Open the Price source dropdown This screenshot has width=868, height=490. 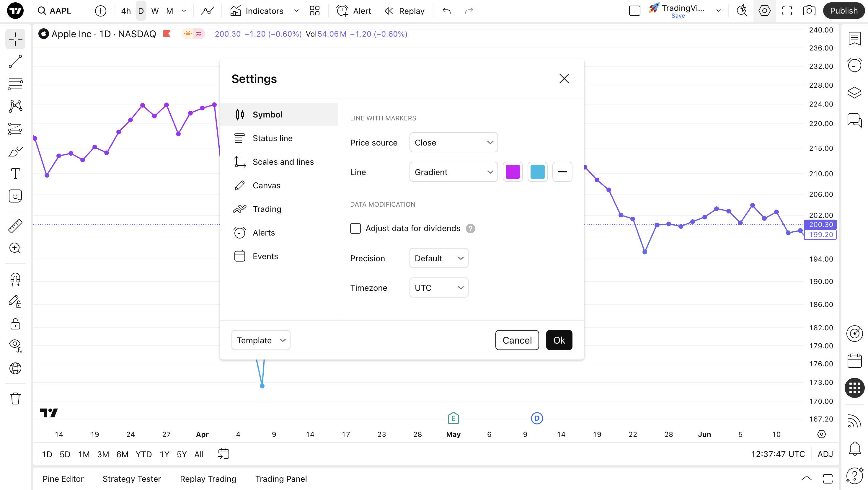point(453,143)
